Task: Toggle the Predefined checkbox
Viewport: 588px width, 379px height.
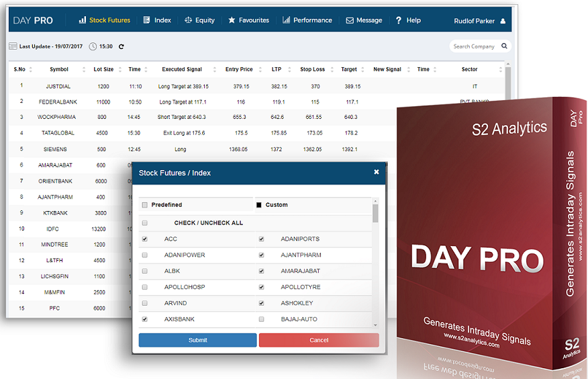Action: (145, 205)
